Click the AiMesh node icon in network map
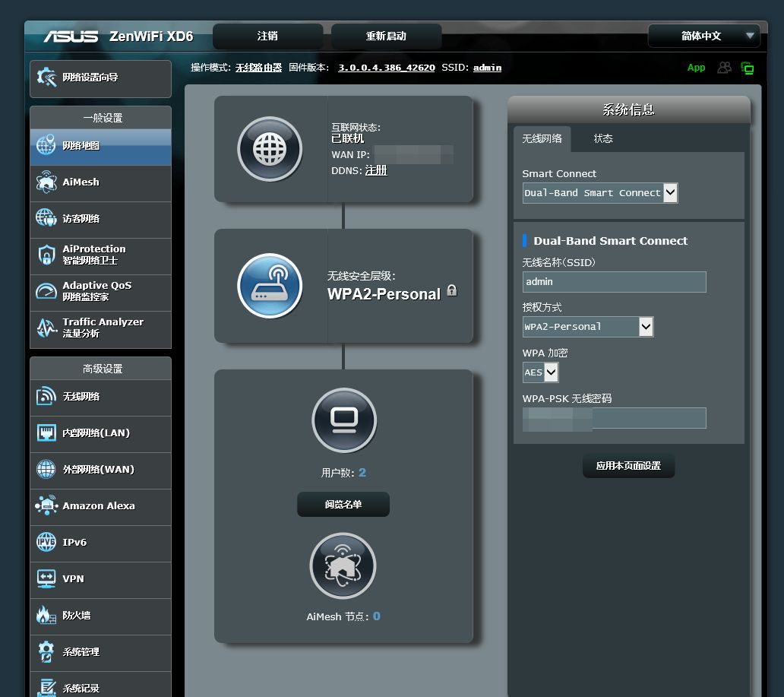 point(343,566)
